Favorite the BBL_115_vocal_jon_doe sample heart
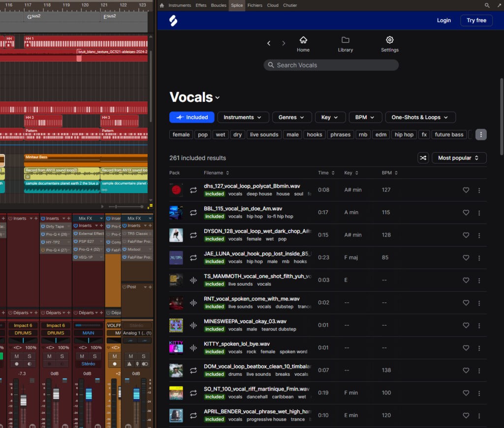504x428 pixels. click(x=466, y=212)
